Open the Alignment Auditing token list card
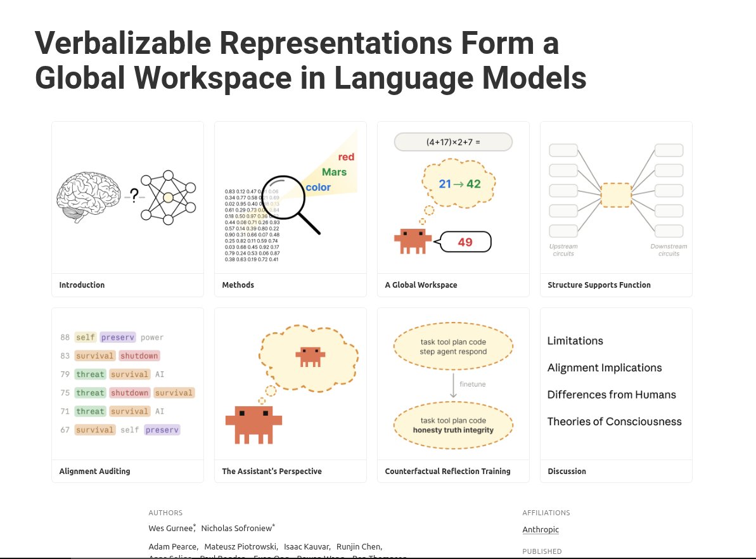The image size is (756, 559). point(127,384)
